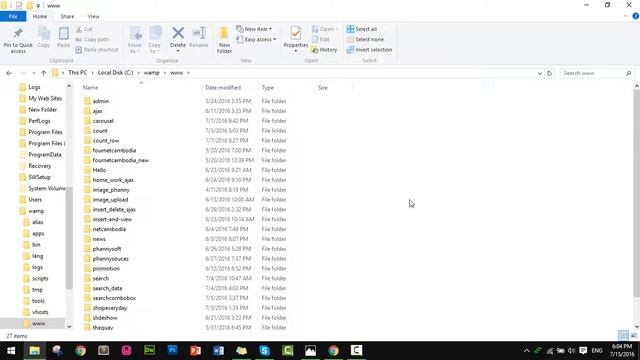Click Select none in ribbon

365,40
